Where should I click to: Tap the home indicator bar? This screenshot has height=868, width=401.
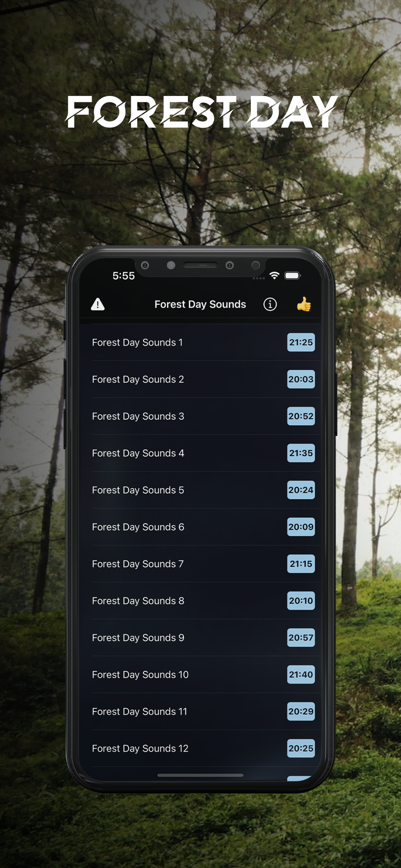(200, 775)
